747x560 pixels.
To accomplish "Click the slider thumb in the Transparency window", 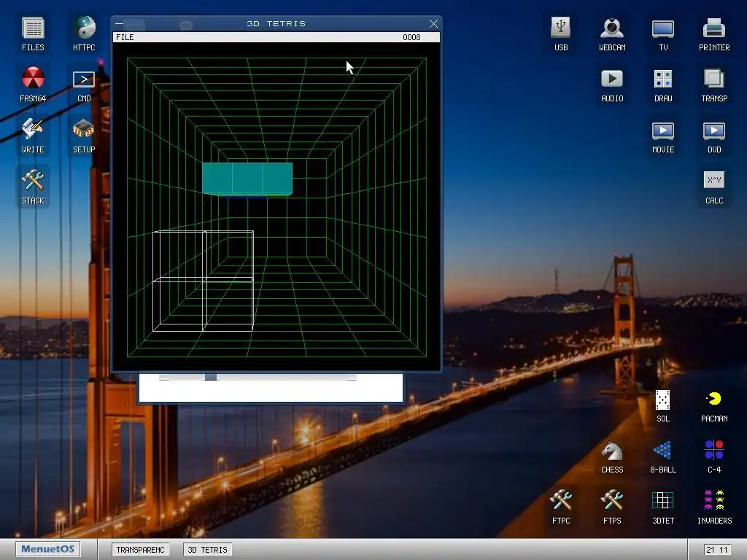I will pos(211,377).
